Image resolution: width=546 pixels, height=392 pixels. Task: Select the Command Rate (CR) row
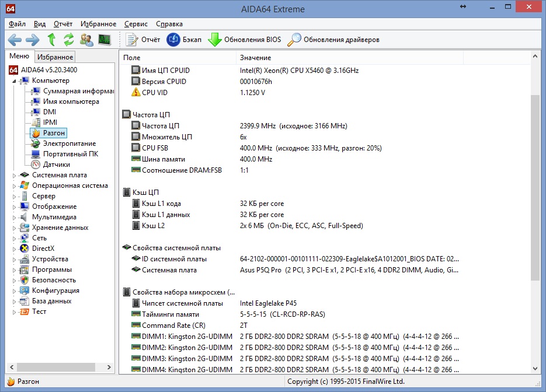(296, 325)
